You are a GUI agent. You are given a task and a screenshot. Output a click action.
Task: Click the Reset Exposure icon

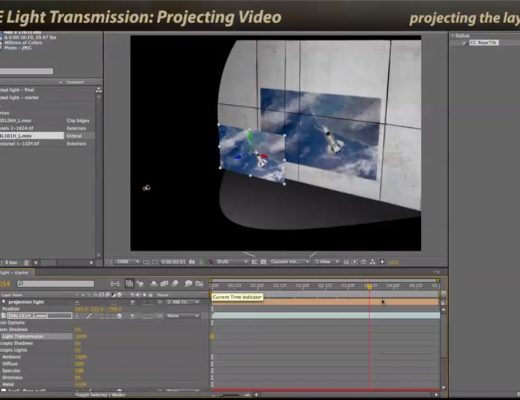[382, 262]
